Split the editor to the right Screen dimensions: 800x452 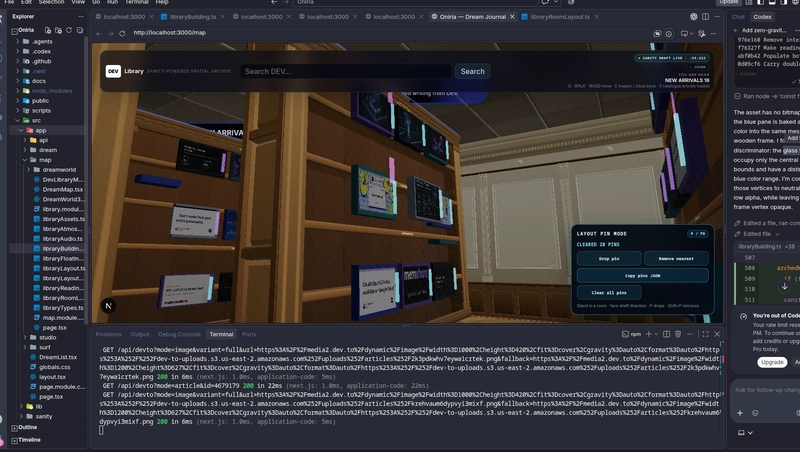[705, 16]
